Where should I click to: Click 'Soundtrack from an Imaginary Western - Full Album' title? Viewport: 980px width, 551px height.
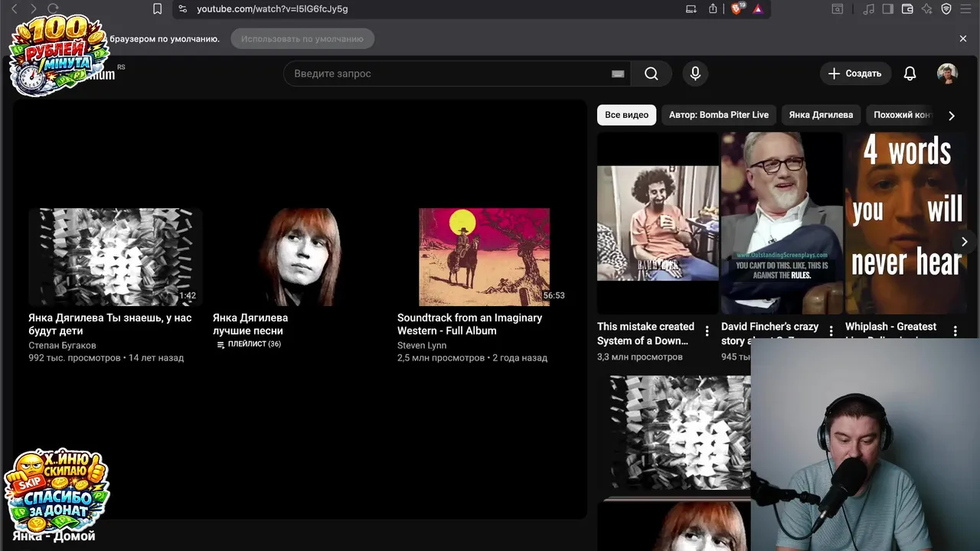pos(469,324)
